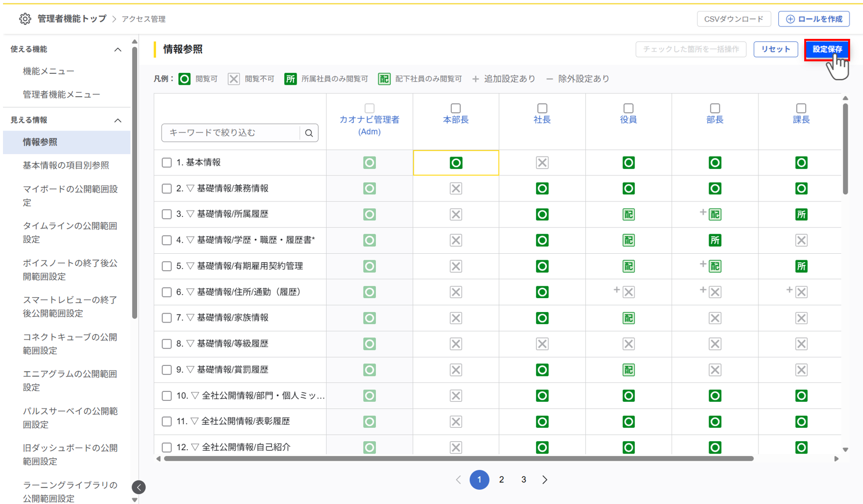Check the row 3. 所属履歴 checkbox

(x=167, y=214)
